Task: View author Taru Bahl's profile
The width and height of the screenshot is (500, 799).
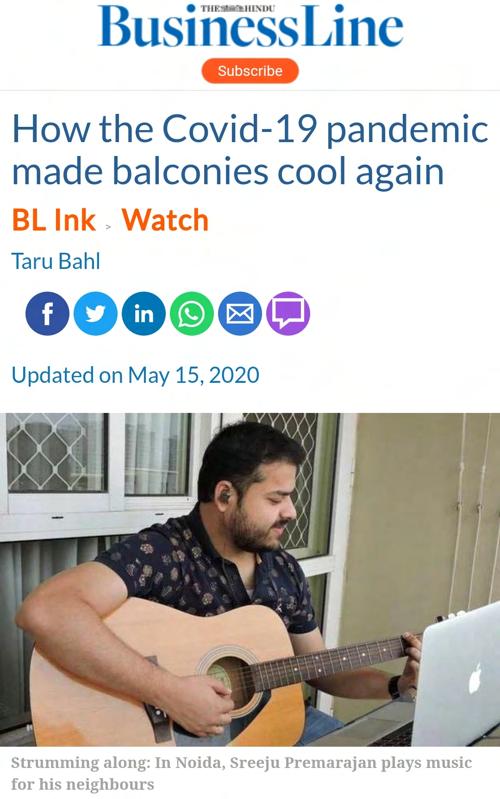Action: [56, 261]
